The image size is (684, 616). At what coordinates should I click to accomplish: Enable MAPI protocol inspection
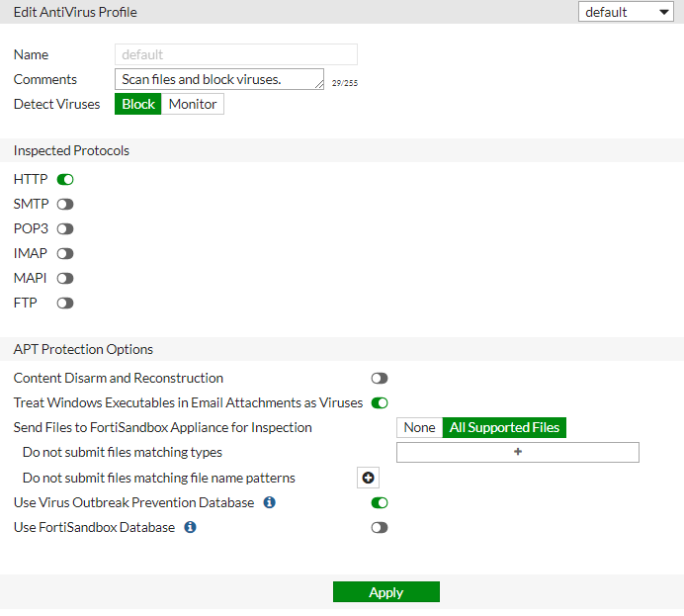click(65, 278)
